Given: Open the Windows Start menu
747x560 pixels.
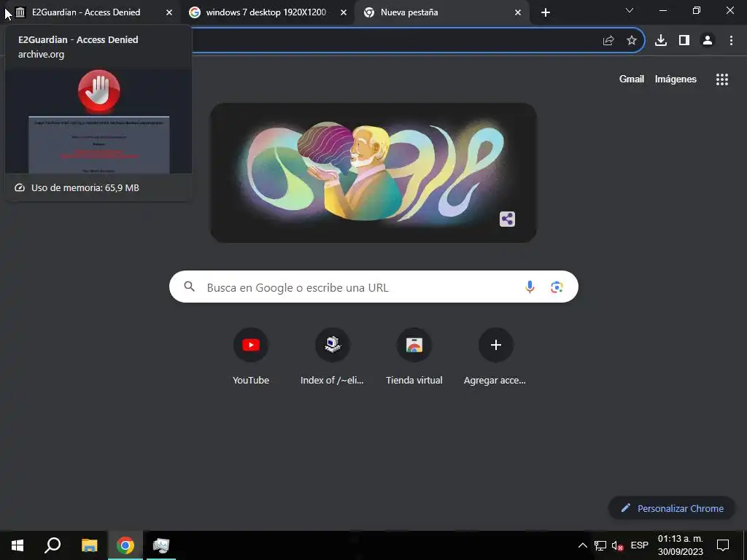Looking at the screenshot, I should point(18,545).
